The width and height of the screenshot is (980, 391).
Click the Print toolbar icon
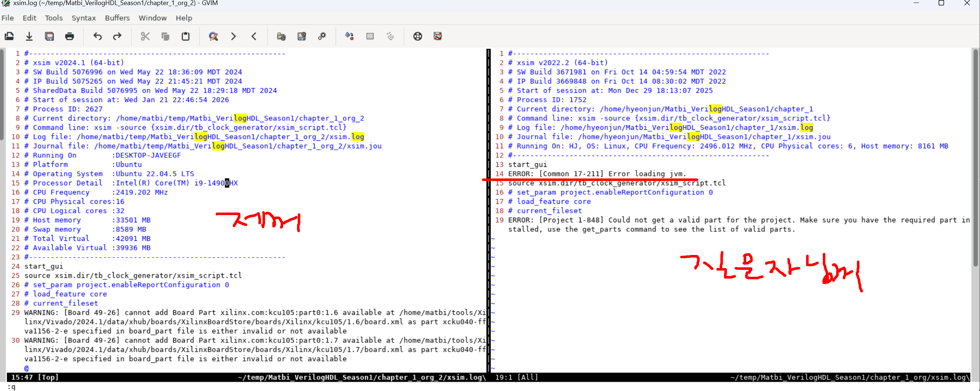coord(70,36)
